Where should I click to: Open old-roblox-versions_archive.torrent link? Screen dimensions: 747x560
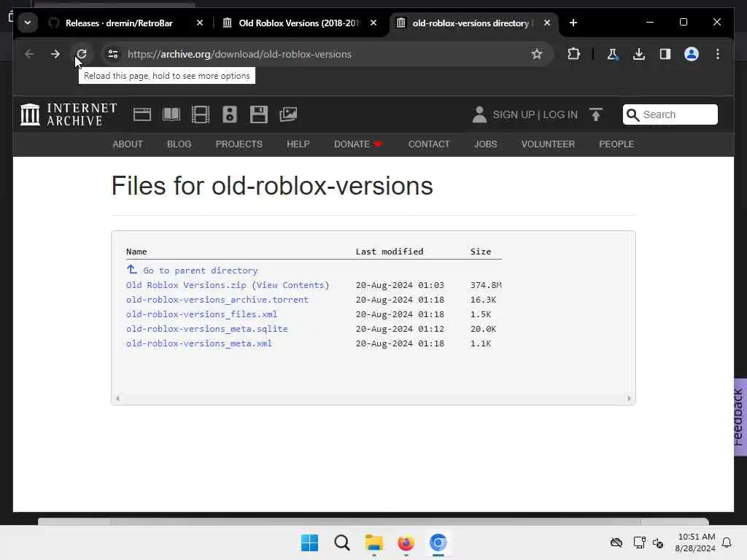pyautogui.click(x=217, y=300)
